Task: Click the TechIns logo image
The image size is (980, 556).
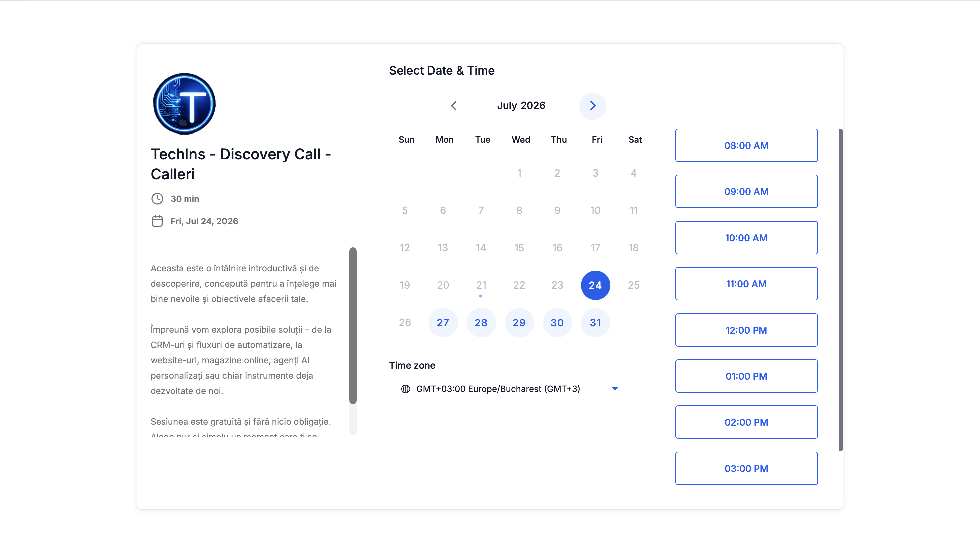Action: click(x=184, y=104)
